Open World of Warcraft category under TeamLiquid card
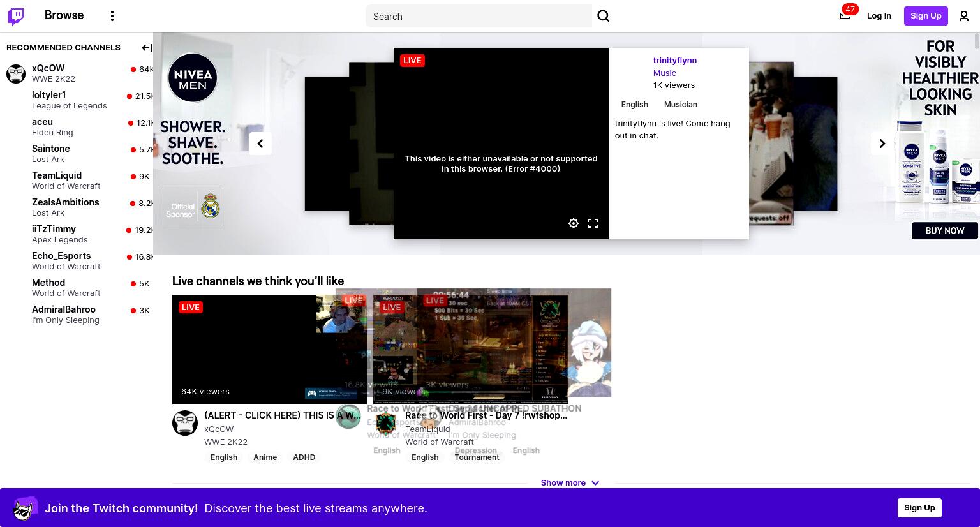Image resolution: width=980 pixels, height=527 pixels. tap(440, 442)
